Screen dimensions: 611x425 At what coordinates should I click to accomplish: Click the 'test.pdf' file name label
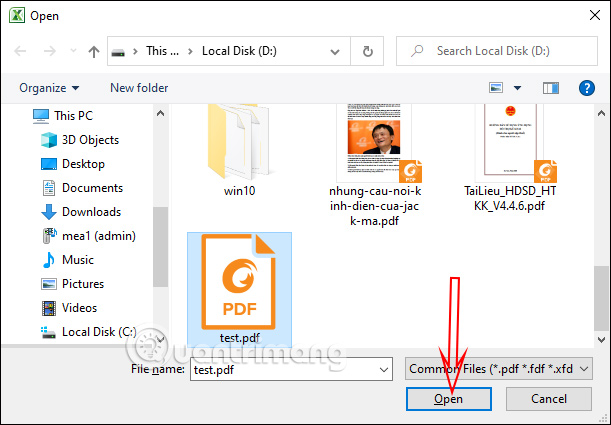(240, 338)
